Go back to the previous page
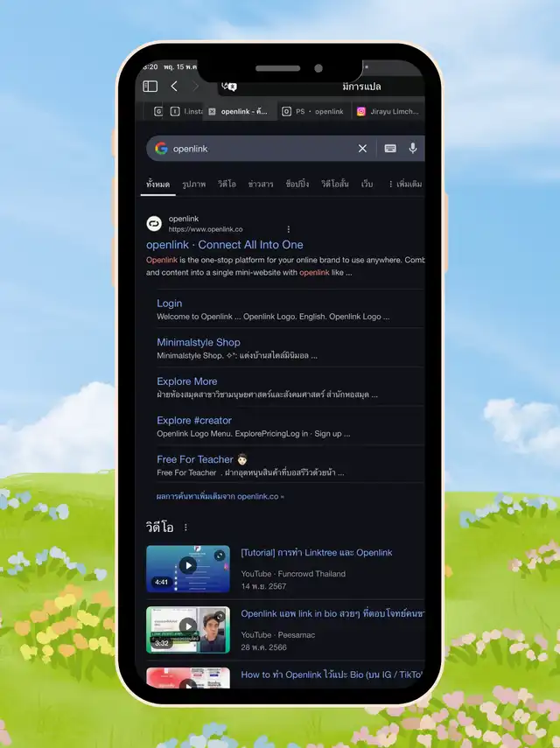The height and width of the screenshot is (748, 560). (x=174, y=86)
